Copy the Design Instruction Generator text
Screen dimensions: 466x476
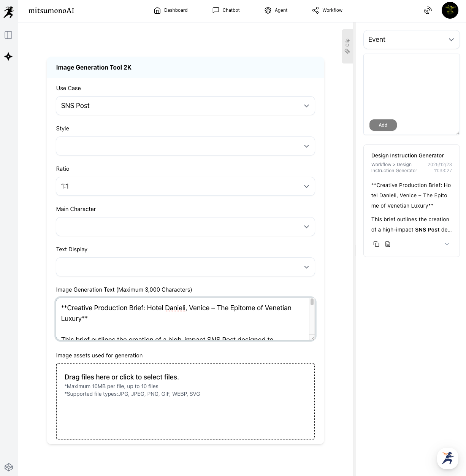pos(376,244)
